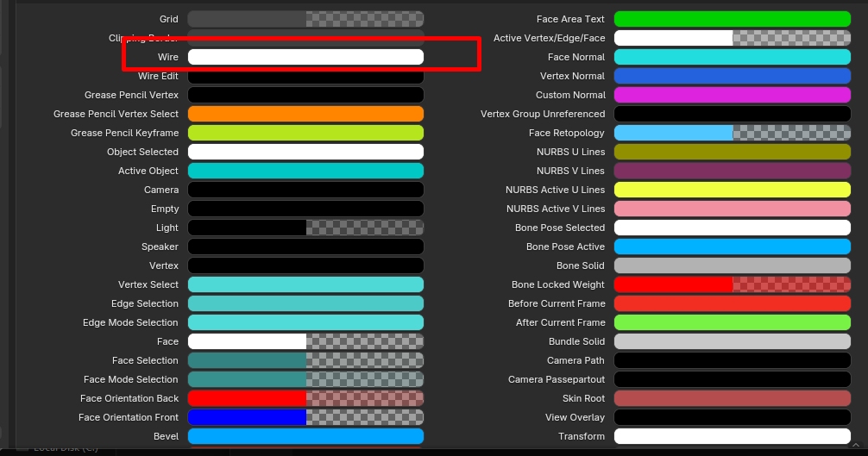
Task: Change the Speaker color
Action: point(305,247)
